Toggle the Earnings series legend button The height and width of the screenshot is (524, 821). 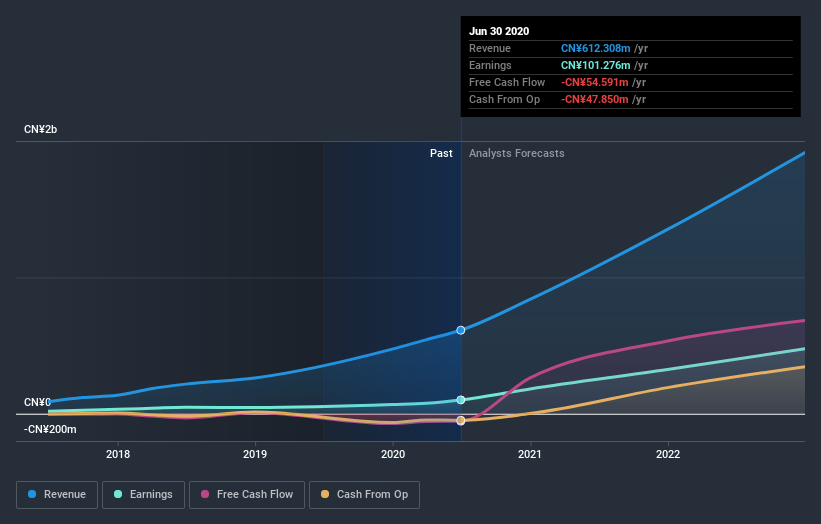(143, 495)
